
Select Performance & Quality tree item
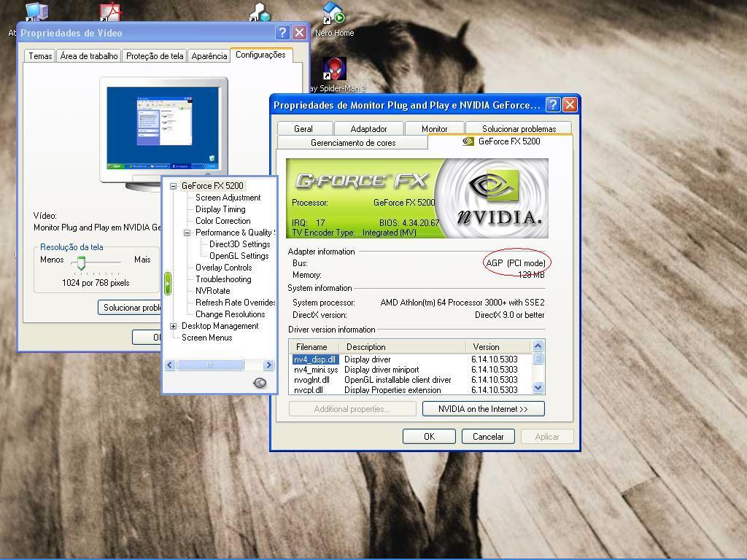[234, 233]
